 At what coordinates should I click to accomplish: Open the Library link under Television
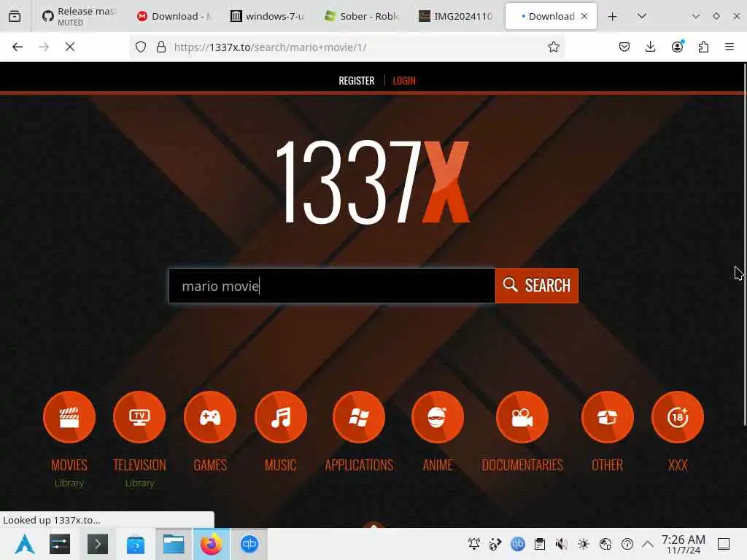[139, 483]
